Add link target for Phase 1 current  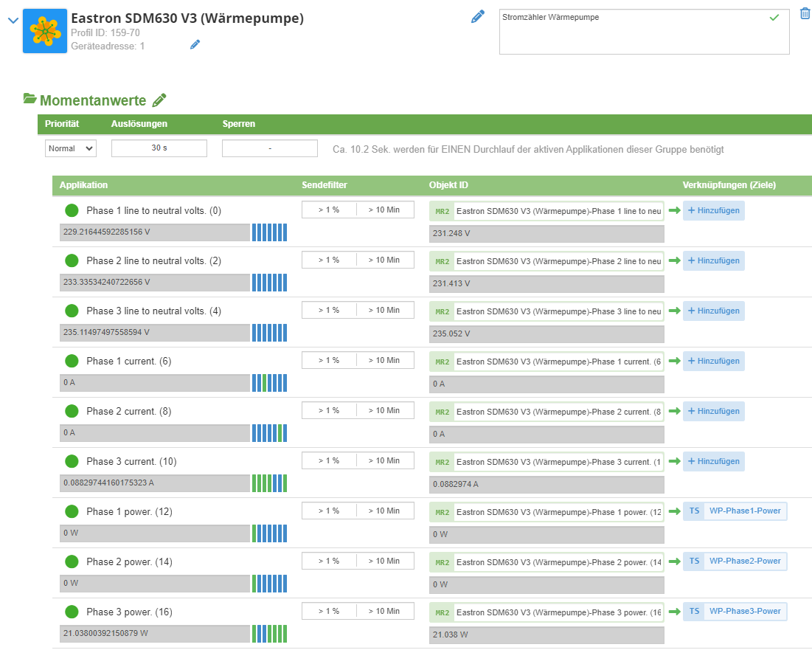(x=714, y=362)
